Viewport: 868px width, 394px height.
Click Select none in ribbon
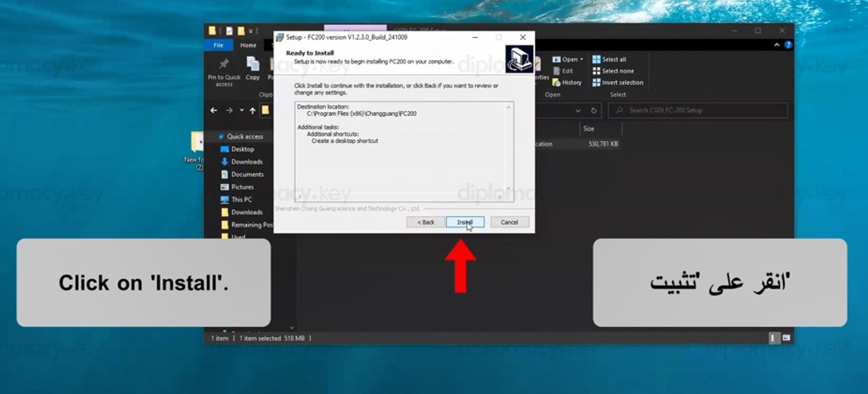point(613,71)
